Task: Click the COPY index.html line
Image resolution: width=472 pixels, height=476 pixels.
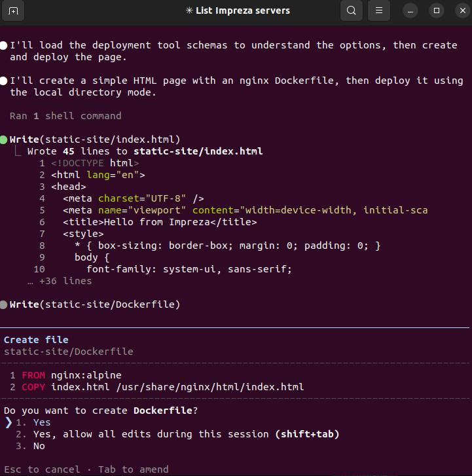Action: (x=163, y=387)
